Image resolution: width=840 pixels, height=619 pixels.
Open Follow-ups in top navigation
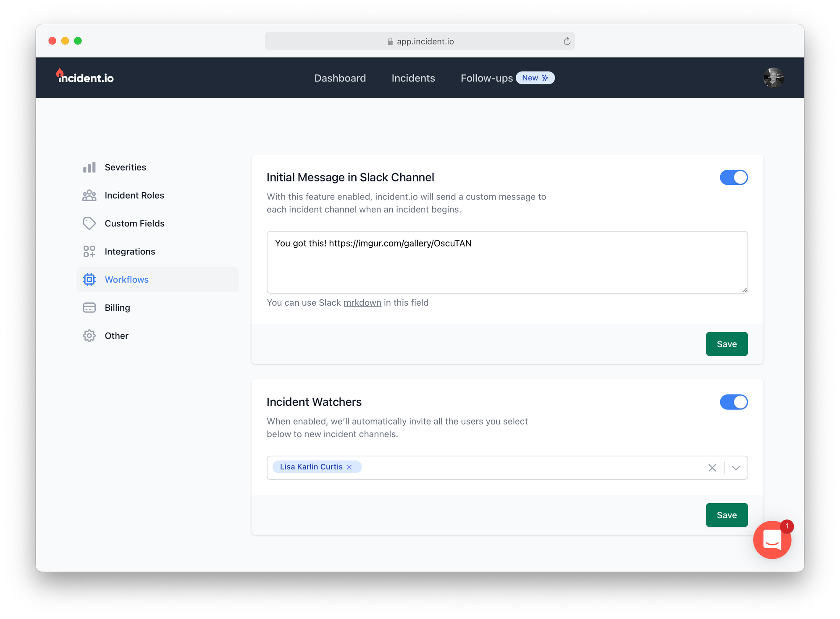point(486,78)
